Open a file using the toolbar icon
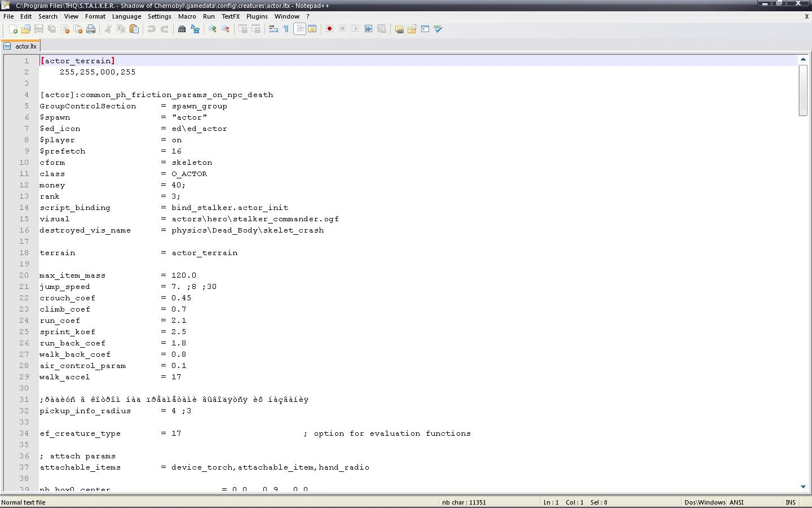 (26, 29)
